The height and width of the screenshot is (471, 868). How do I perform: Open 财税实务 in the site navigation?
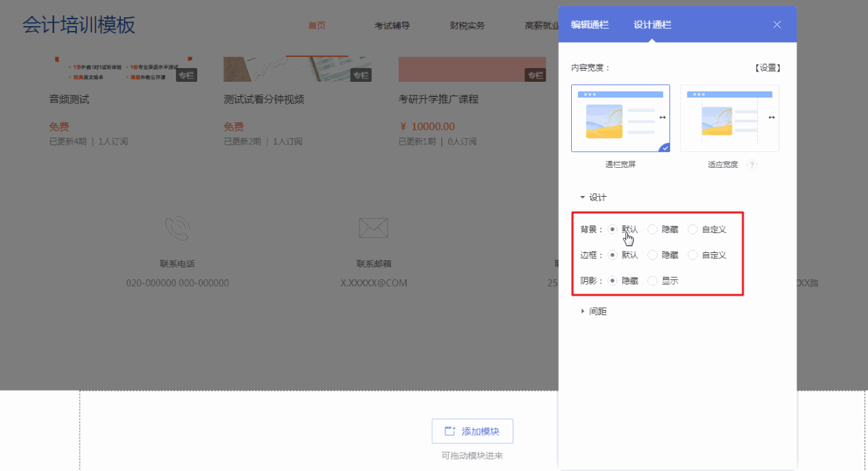pyautogui.click(x=467, y=26)
